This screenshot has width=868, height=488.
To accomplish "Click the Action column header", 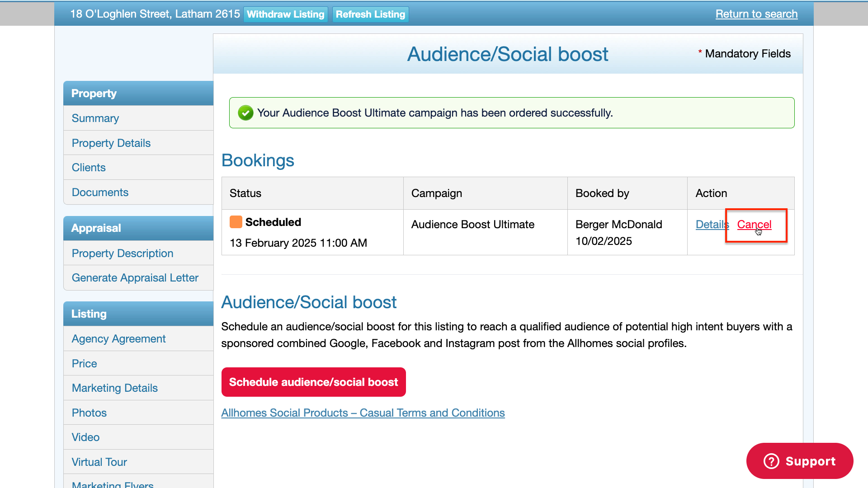I will click(x=741, y=193).
